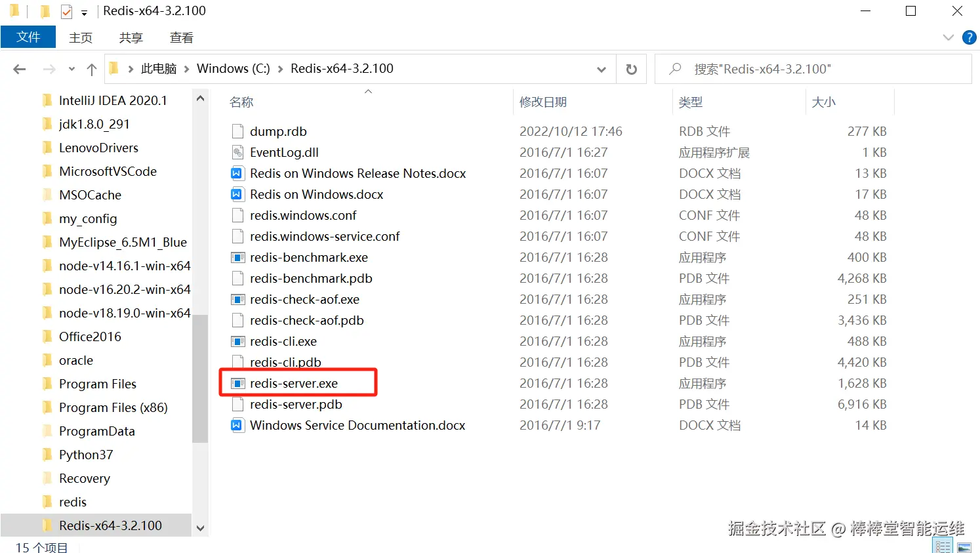The width and height of the screenshot is (980, 553).
Task: Click the redis.windows.conf file icon
Action: (237, 215)
